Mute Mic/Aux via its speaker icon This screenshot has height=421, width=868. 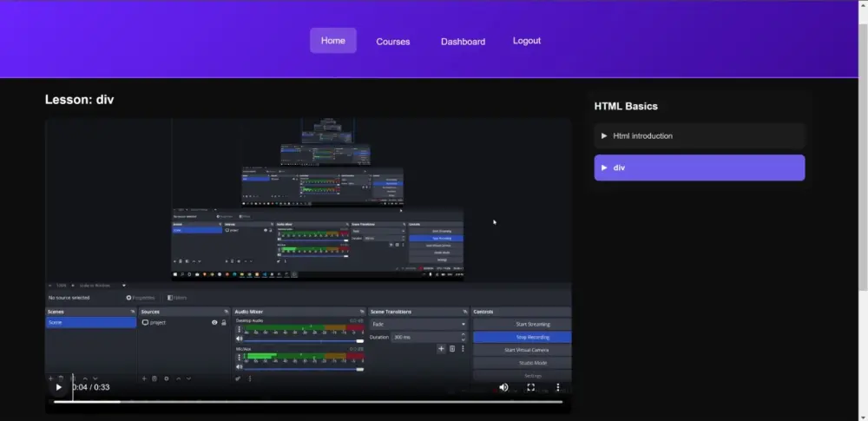click(240, 366)
